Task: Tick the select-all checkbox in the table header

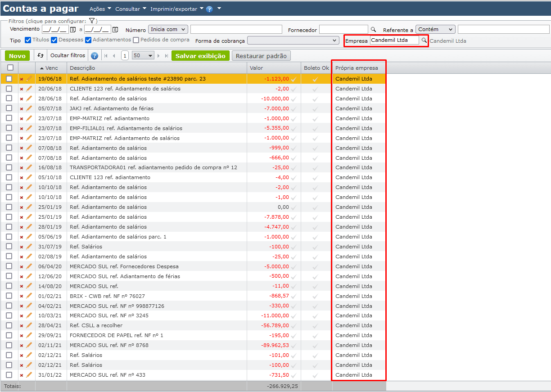Action: [10, 68]
